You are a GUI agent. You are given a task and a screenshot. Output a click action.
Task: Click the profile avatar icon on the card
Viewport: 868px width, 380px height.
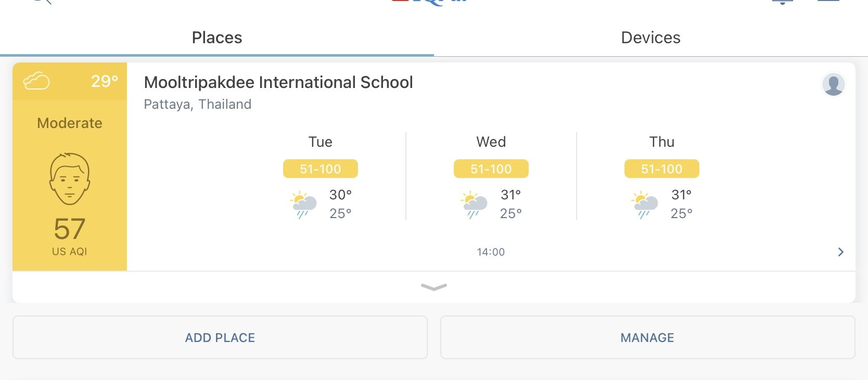pos(833,84)
